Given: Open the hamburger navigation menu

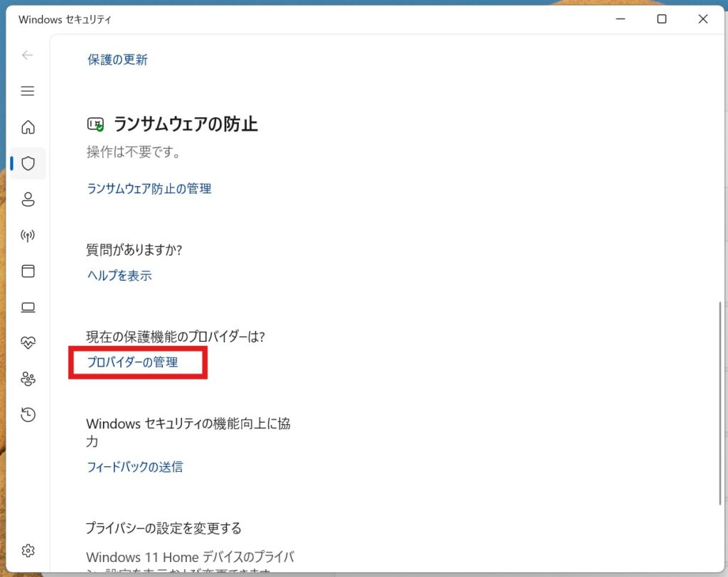Looking at the screenshot, I should click(x=28, y=91).
